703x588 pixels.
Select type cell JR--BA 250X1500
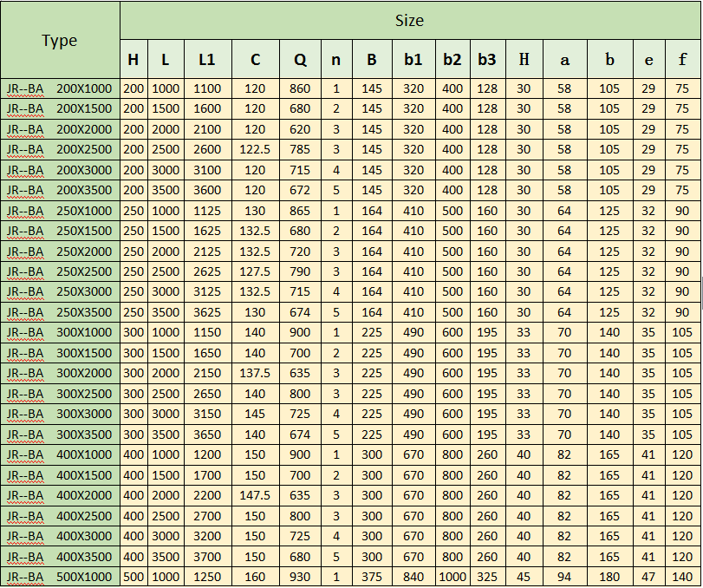60,231
